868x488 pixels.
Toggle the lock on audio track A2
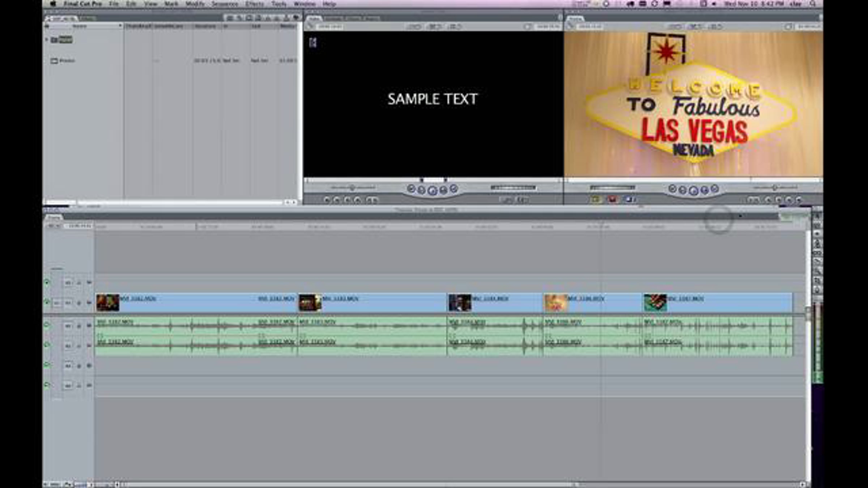(x=79, y=346)
